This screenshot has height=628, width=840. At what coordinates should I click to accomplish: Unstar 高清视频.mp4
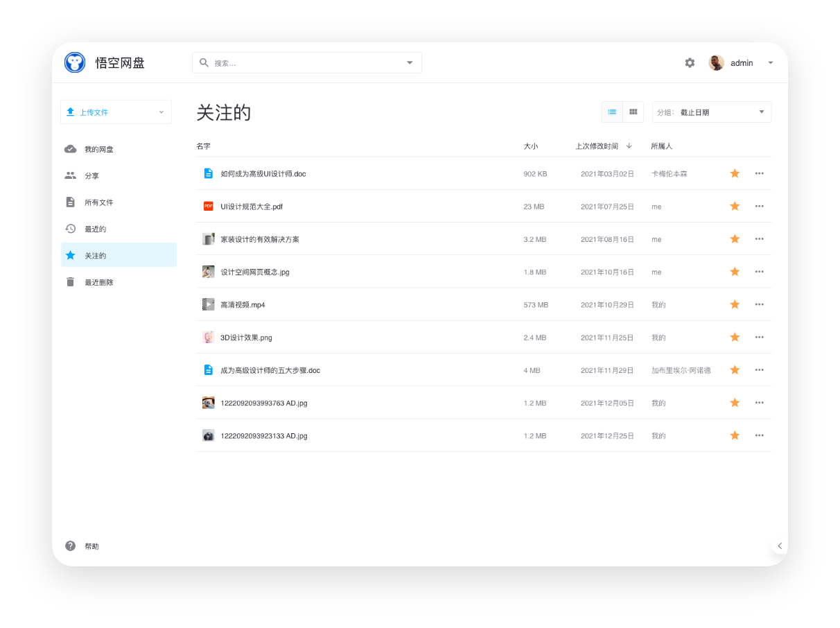[x=735, y=304]
